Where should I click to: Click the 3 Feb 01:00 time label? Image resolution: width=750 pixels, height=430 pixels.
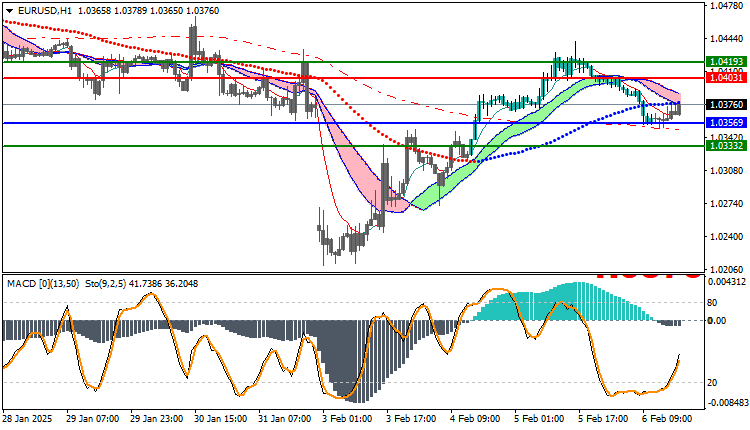[347, 419]
